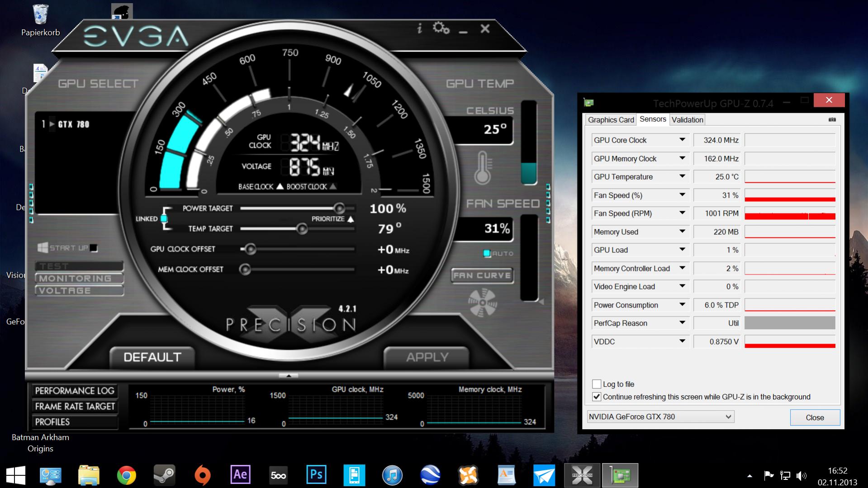Switch to the Graphics Card tab

[611, 120]
